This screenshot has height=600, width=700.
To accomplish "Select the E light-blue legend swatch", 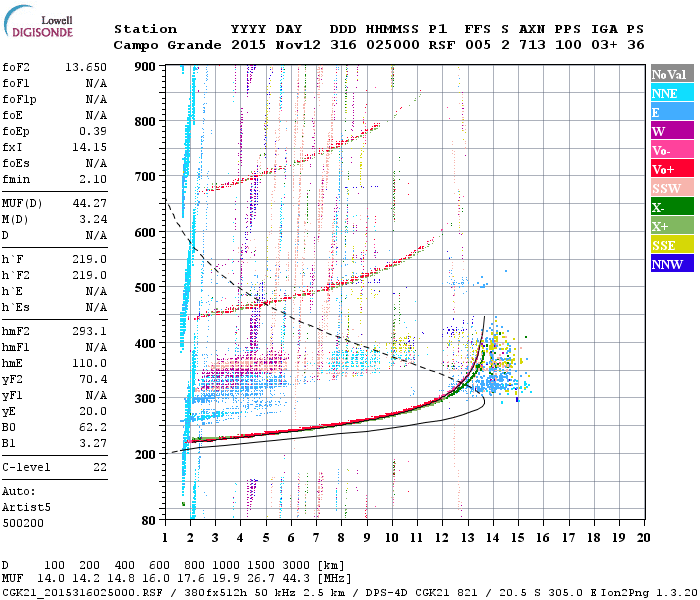I will pyautogui.click(x=672, y=112).
